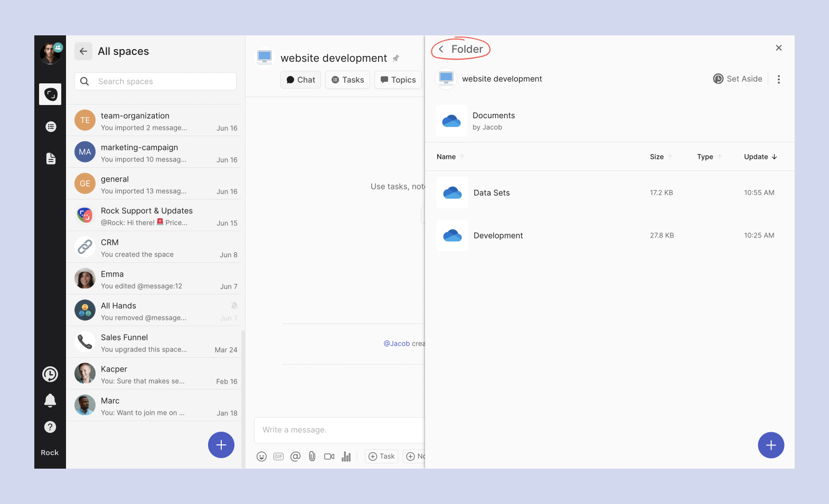The height and width of the screenshot is (504, 829).
Task: Go back using the Folder back arrow
Action: tap(441, 49)
